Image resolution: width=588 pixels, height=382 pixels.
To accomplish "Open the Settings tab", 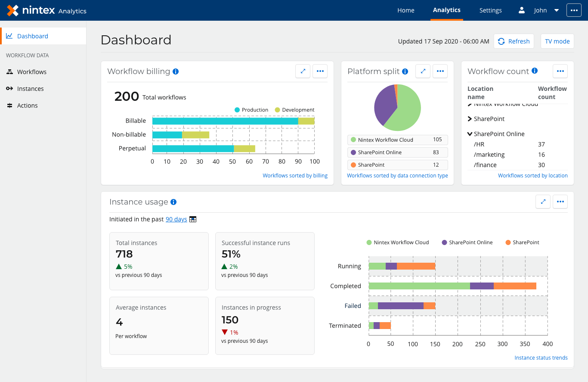I will (491, 10).
